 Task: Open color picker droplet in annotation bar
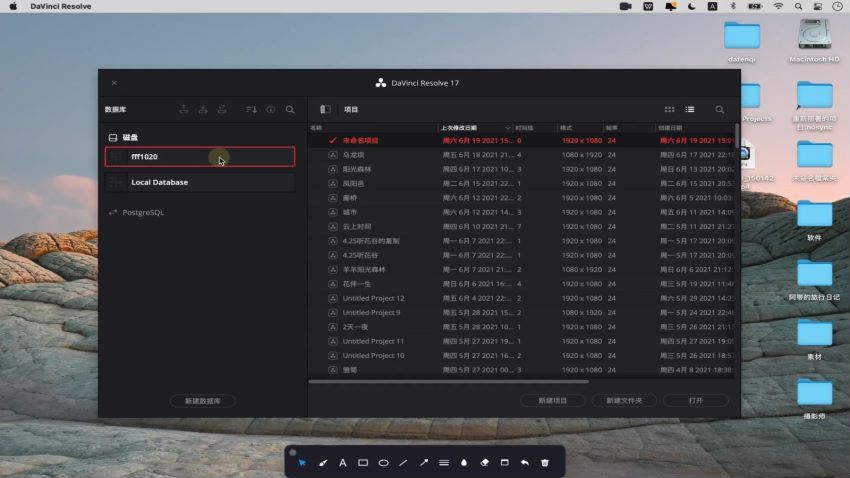(x=464, y=463)
